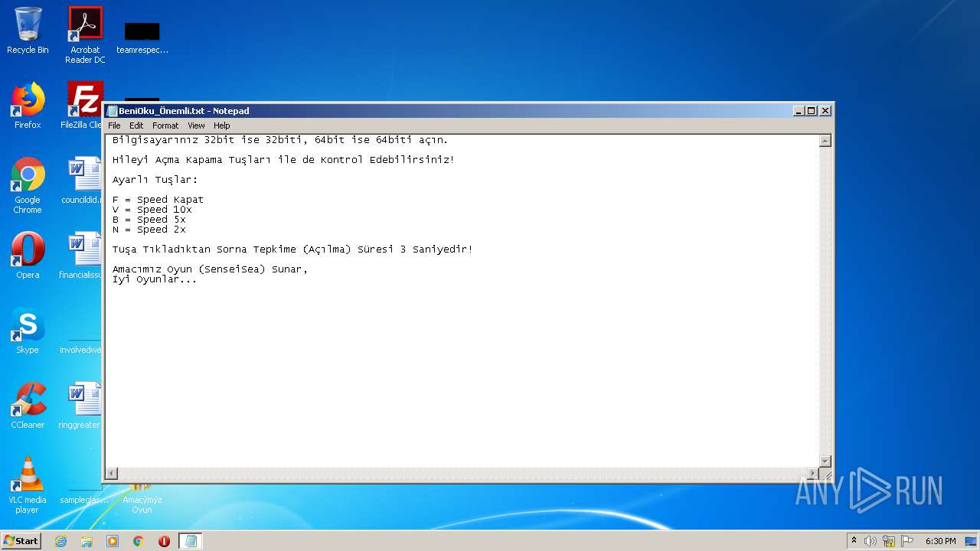Click the line 'V = Speed 10x'
This screenshot has width=980, height=551.
click(x=152, y=210)
